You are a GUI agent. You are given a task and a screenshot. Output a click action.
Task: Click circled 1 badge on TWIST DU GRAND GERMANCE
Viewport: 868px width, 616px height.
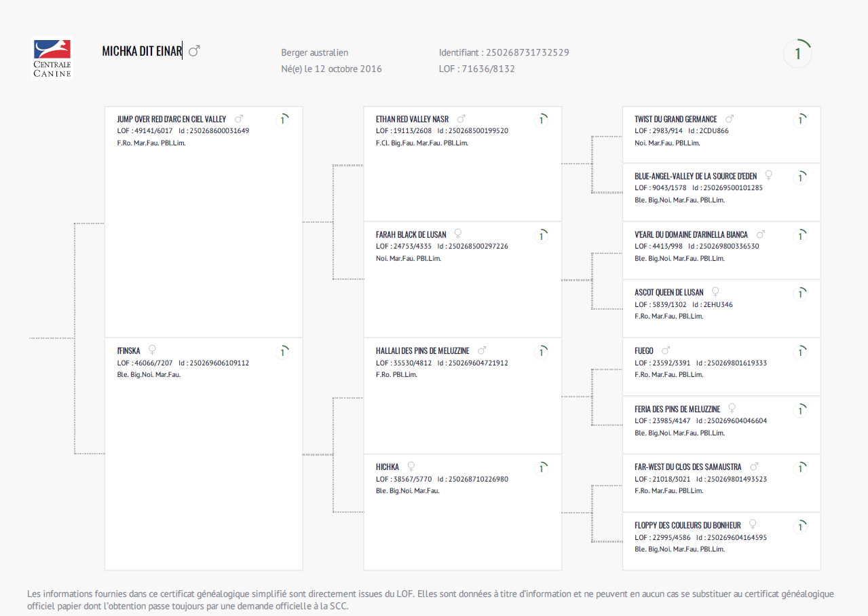pos(801,120)
